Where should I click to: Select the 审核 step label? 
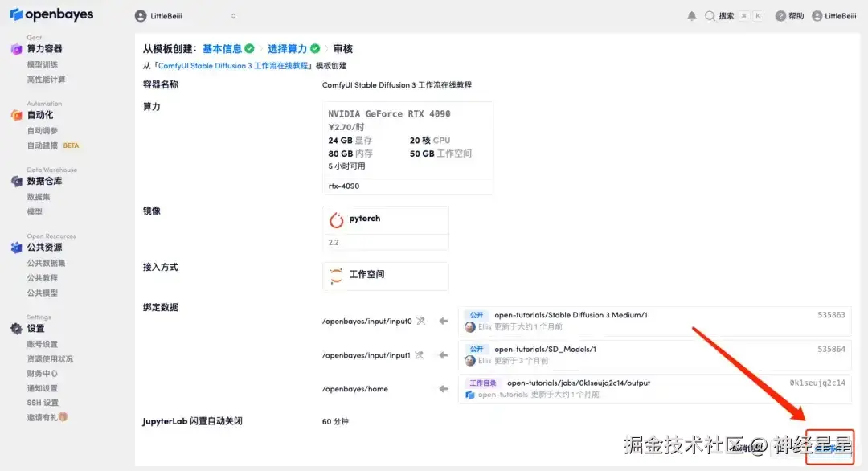(342, 49)
